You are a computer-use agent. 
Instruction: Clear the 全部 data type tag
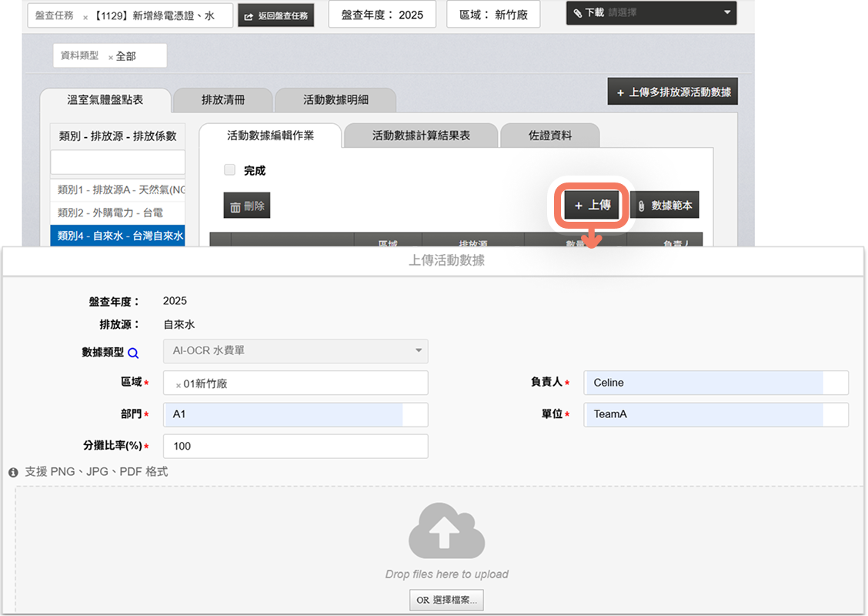click(x=111, y=57)
